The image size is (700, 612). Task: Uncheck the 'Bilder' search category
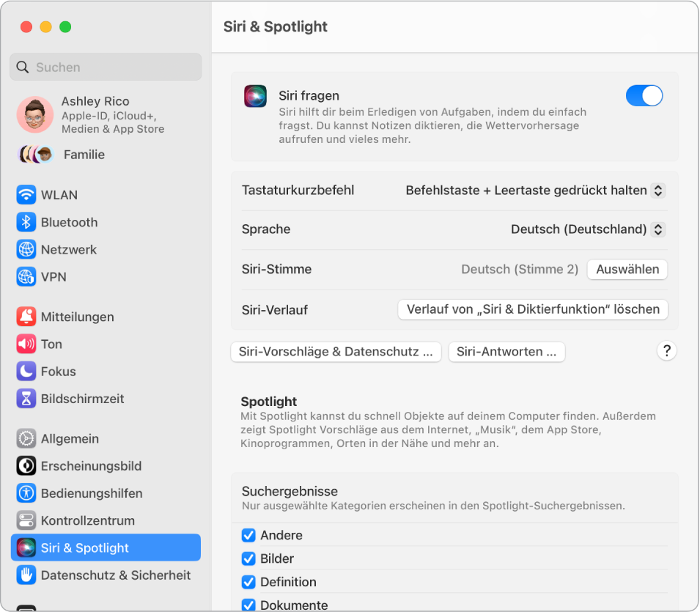pyautogui.click(x=248, y=558)
